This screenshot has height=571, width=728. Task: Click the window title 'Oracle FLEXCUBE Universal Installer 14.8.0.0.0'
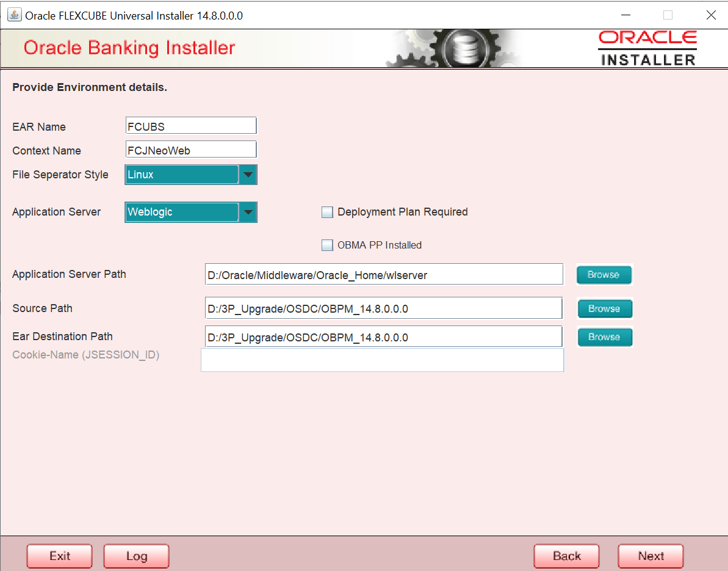tap(134, 16)
